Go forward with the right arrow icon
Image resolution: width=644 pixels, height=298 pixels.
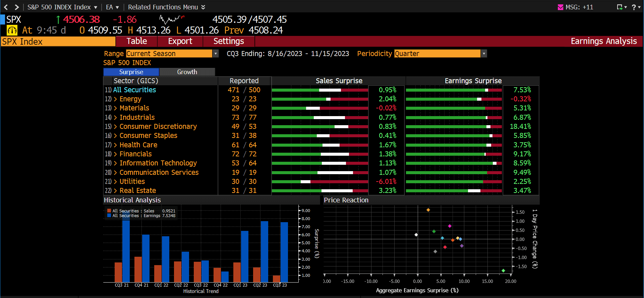click(16, 7)
